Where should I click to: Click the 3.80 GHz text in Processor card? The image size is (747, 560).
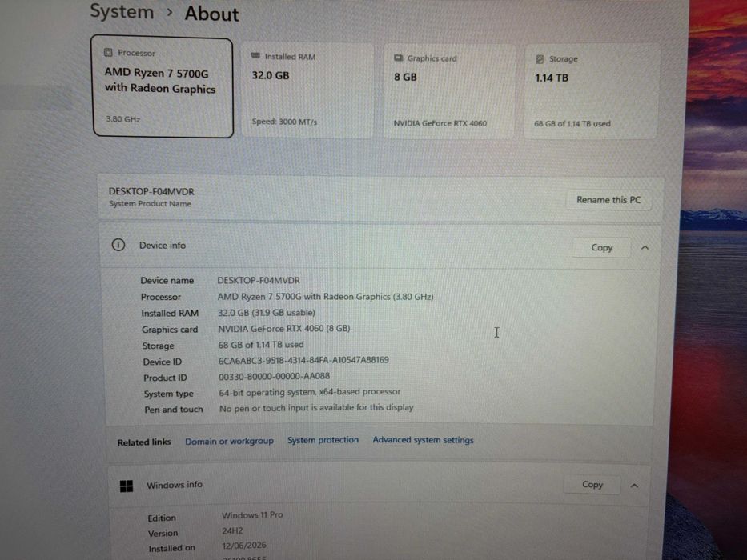click(x=123, y=119)
